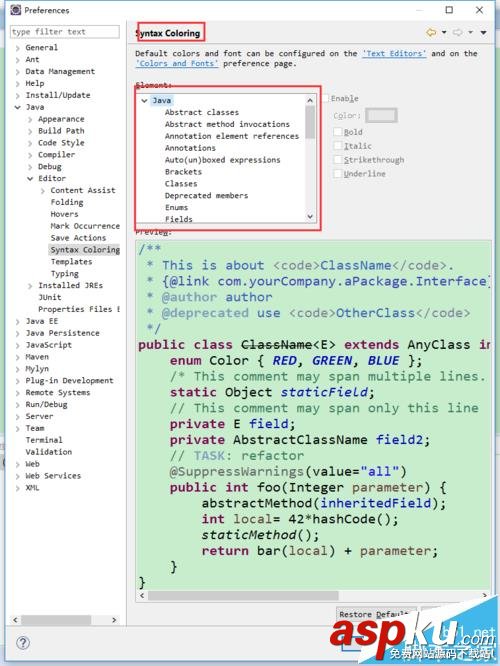Screen dimensions: 500x666
Task: Select Plug-in Development category
Action: pos(69,381)
